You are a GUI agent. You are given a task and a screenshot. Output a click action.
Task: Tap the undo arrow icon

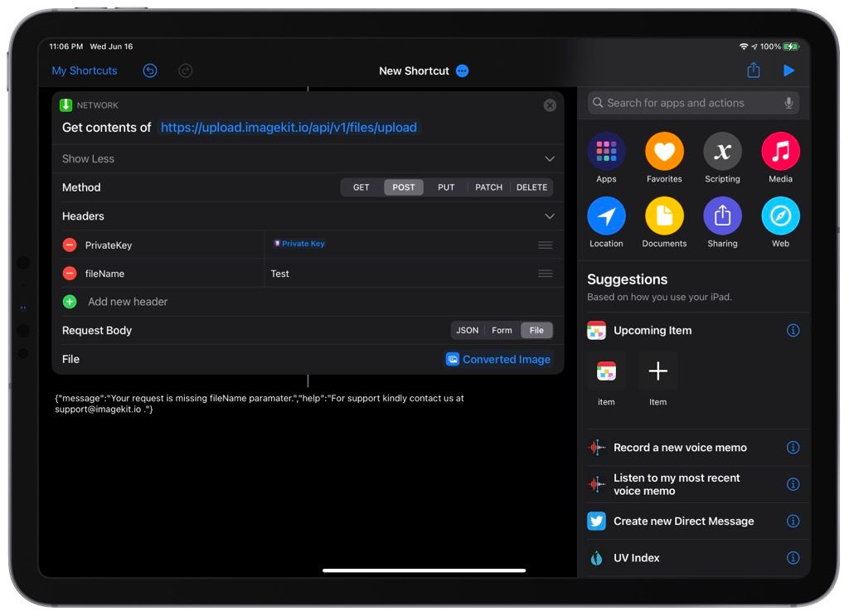[150, 71]
